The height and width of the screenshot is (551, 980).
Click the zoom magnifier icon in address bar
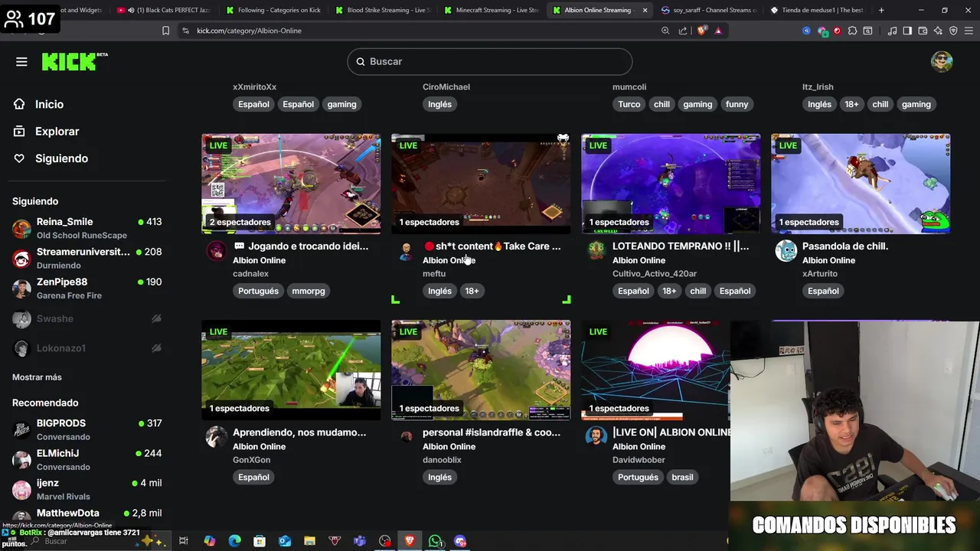[x=665, y=31]
